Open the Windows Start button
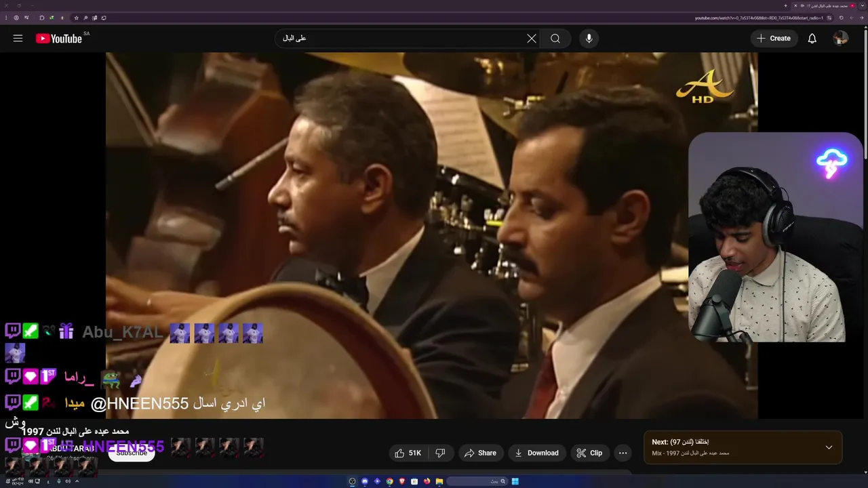The width and height of the screenshot is (868, 488). [515, 481]
